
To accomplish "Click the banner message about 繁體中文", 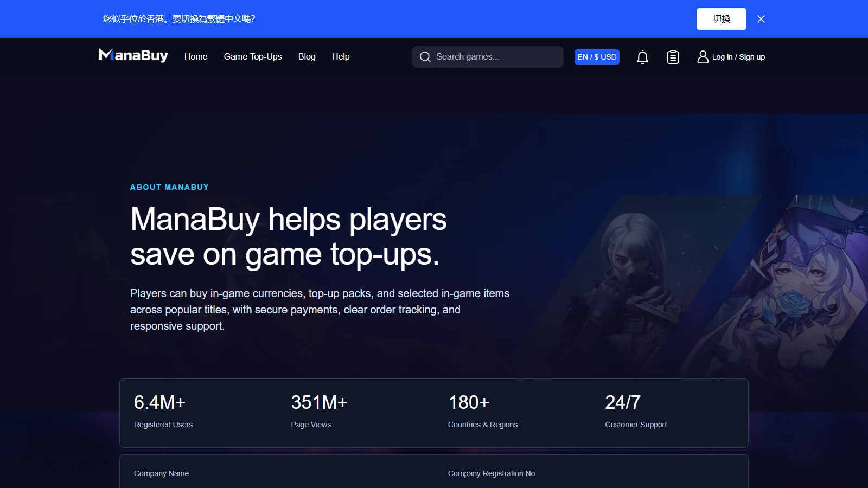I will [179, 19].
